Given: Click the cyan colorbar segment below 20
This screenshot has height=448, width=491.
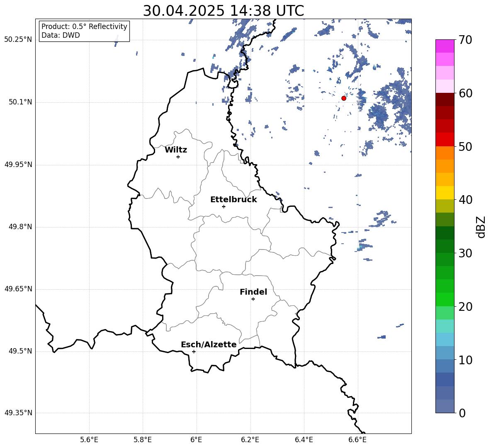Looking at the screenshot, I should click(445, 326).
